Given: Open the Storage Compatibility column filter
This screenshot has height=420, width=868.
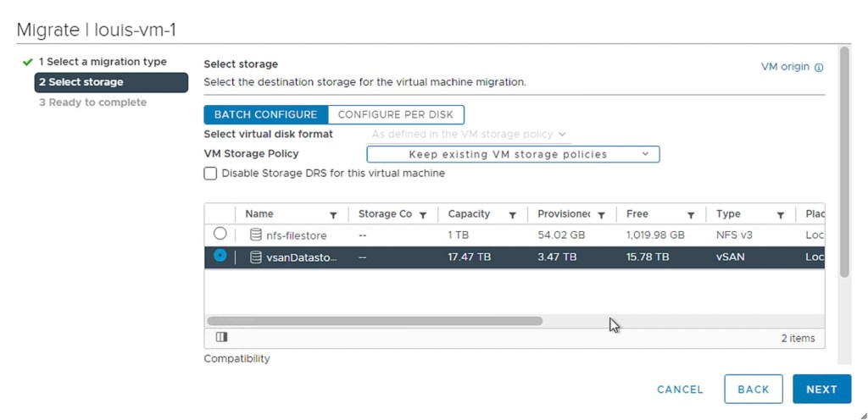Looking at the screenshot, I should click(423, 215).
